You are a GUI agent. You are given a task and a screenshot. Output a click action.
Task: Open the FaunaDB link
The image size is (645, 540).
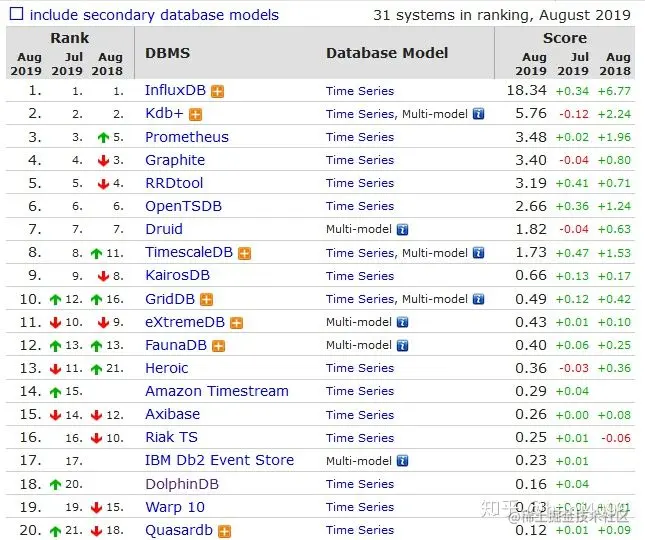176,345
